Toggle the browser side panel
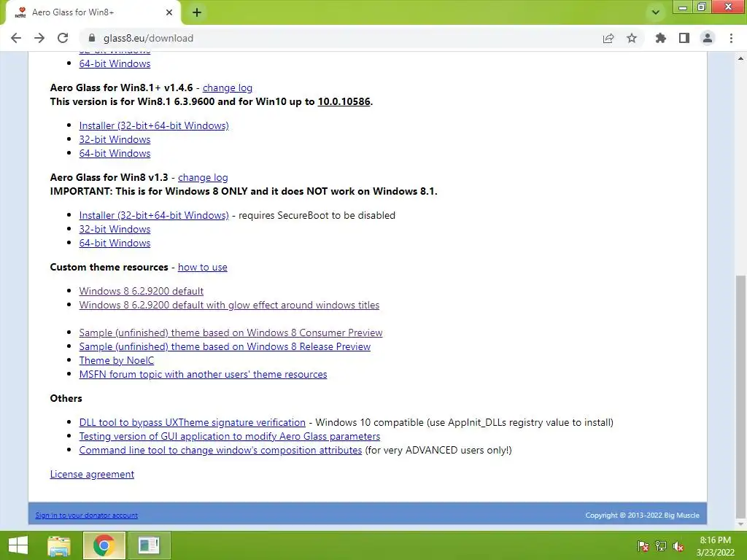Image resolution: width=747 pixels, height=560 pixels. click(x=684, y=38)
